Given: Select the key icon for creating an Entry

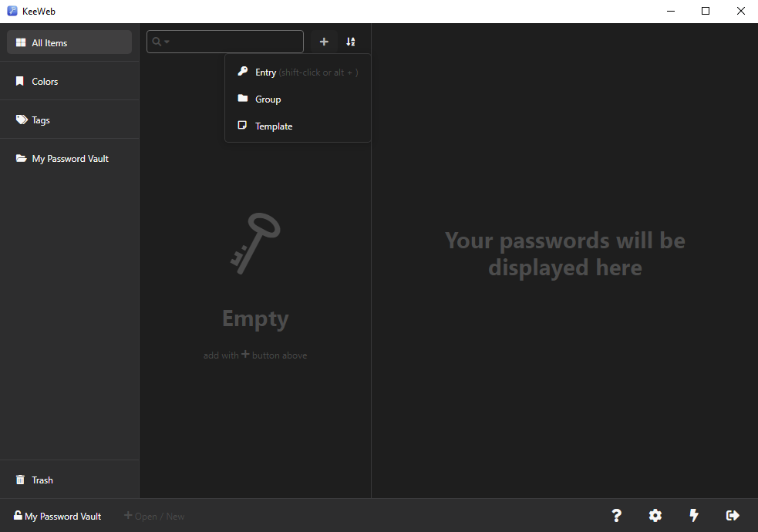Looking at the screenshot, I should click(x=243, y=72).
